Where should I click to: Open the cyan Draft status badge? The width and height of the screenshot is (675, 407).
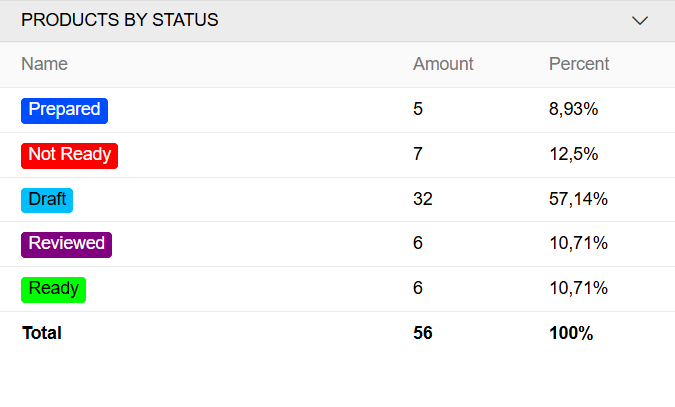47,199
